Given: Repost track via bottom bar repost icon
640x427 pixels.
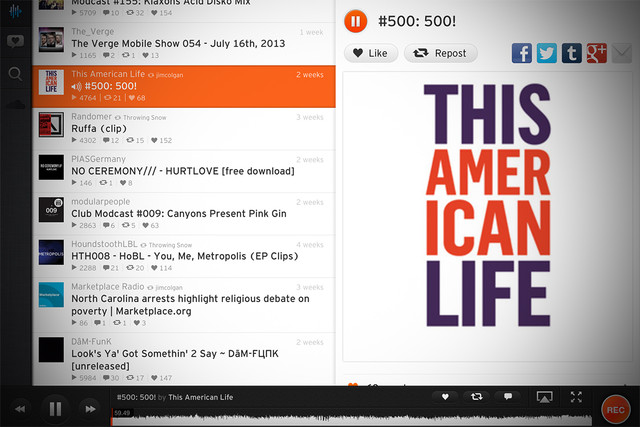Looking at the screenshot, I should tap(476, 396).
